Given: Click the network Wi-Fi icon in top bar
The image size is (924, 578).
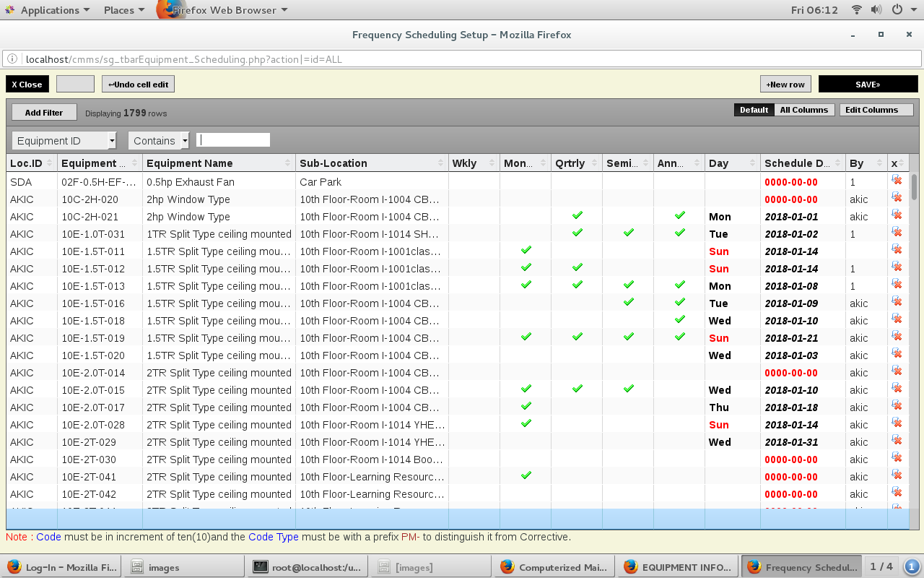Looking at the screenshot, I should tap(857, 10).
